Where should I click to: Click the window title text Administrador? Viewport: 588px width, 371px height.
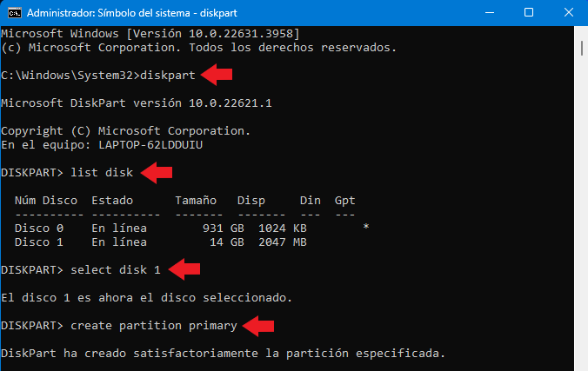[x=60, y=13]
